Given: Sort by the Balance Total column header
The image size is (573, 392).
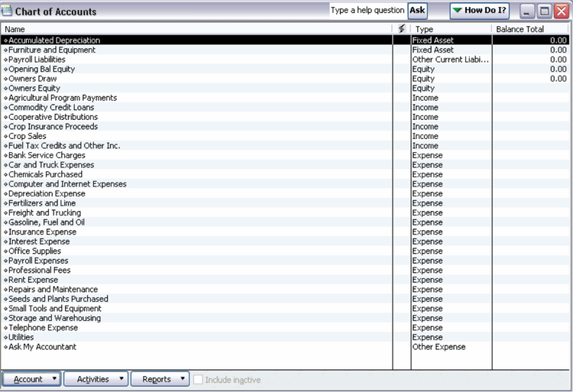Looking at the screenshot, I should pyautogui.click(x=531, y=29).
